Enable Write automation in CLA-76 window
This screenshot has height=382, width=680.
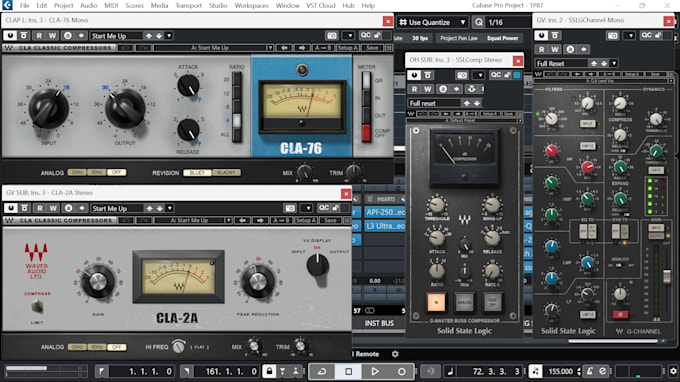coord(52,36)
